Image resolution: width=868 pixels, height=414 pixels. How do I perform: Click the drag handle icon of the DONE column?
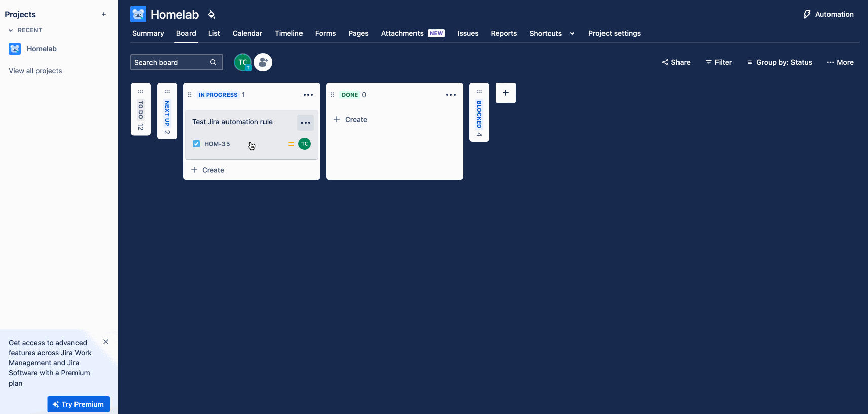tap(332, 95)
